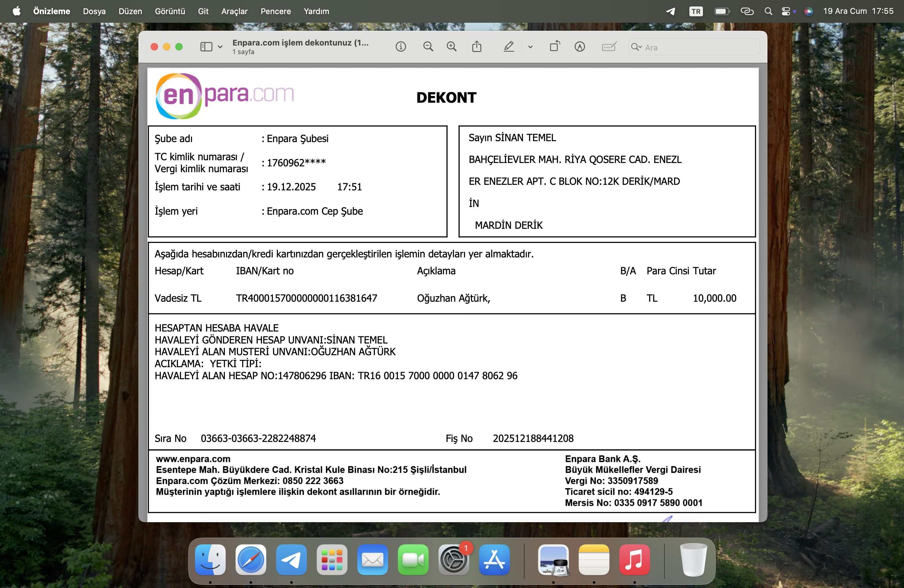Click 'Vadesiz TL' account cell

tap(178, 298)
